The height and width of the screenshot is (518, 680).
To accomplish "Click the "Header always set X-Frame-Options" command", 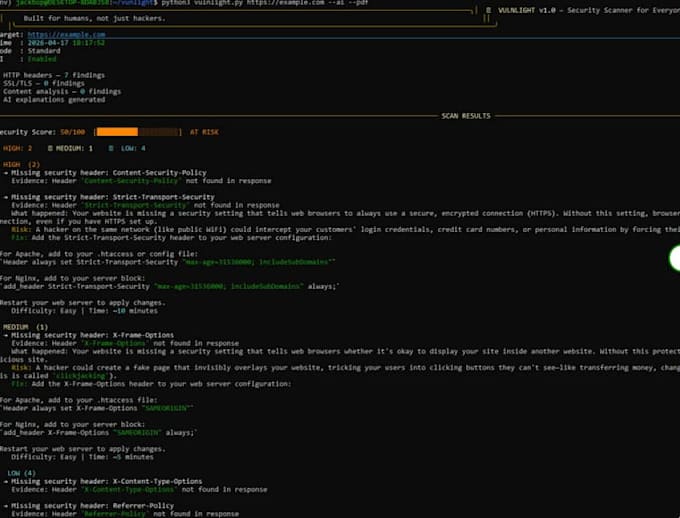I will coord(97,408).
